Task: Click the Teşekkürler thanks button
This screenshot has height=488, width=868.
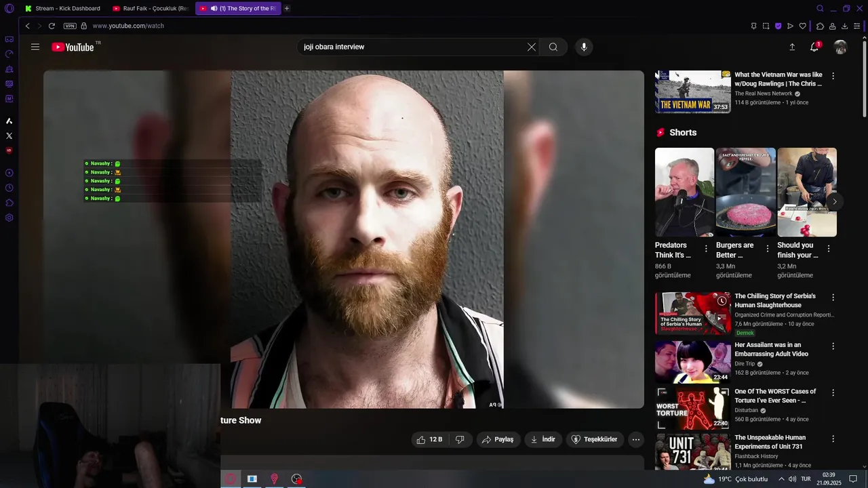Action: click(x=595, y=439)
